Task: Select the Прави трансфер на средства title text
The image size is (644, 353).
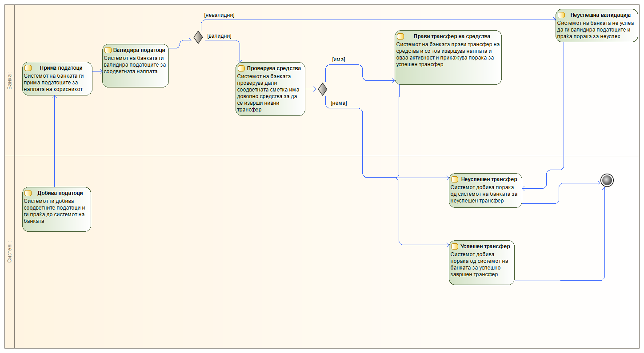Action: tap(452, 36)
